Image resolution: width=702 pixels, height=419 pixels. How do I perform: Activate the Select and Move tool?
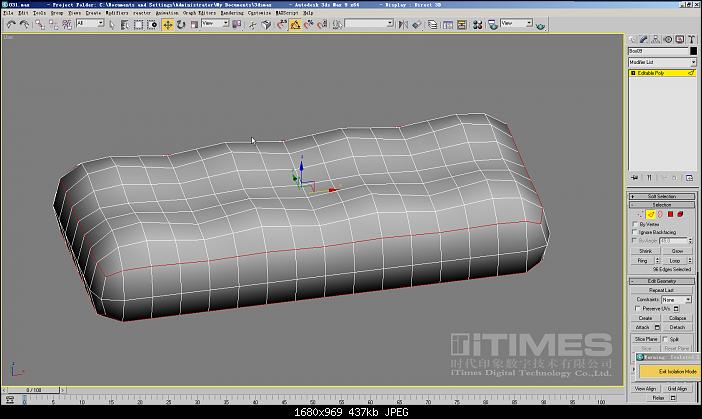click(167, 25)
